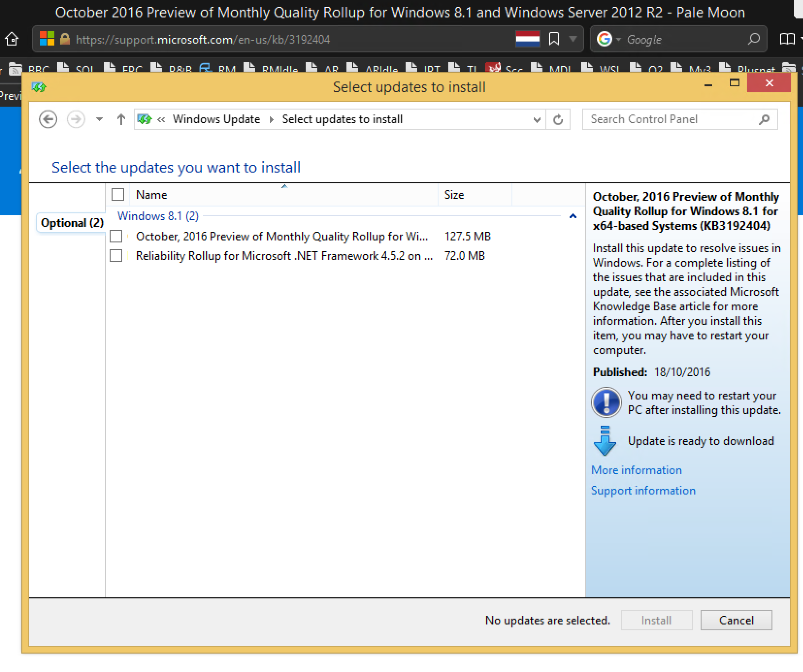
Task: Open the RM bookmark with the blue icon
Action: [x=217, y=69]
